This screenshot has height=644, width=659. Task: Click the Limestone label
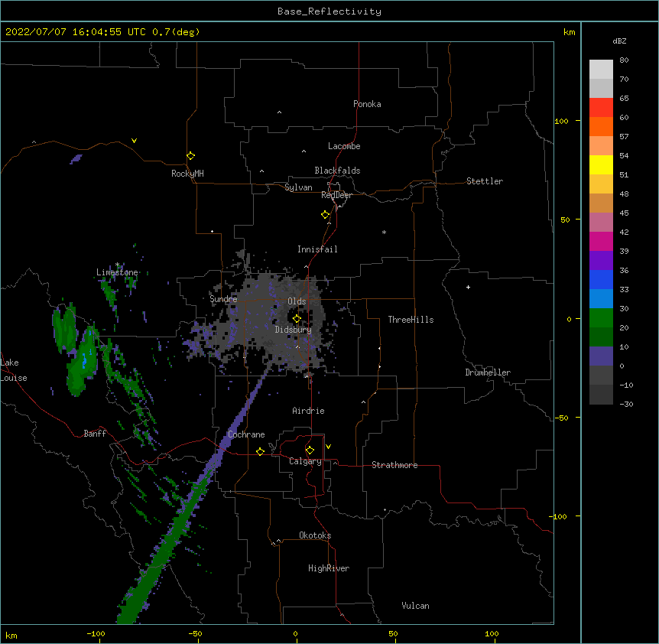pyautogui.click(x=117, y=272)
